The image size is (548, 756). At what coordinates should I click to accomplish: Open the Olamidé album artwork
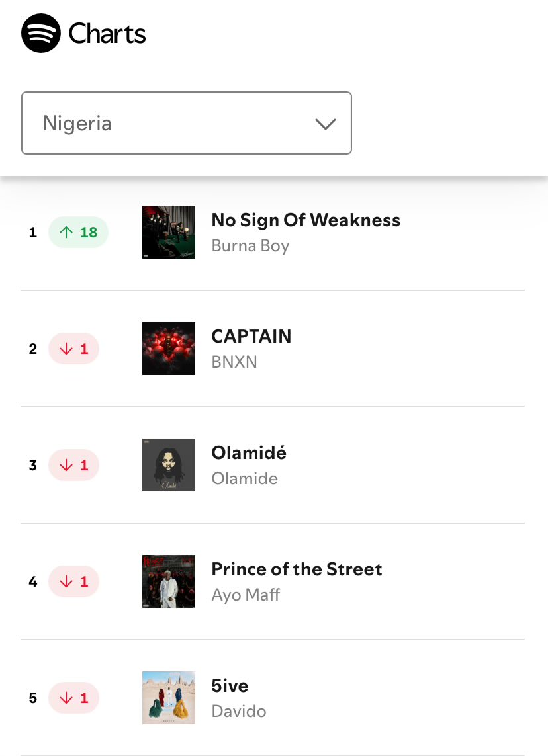[x=169, y=465]
